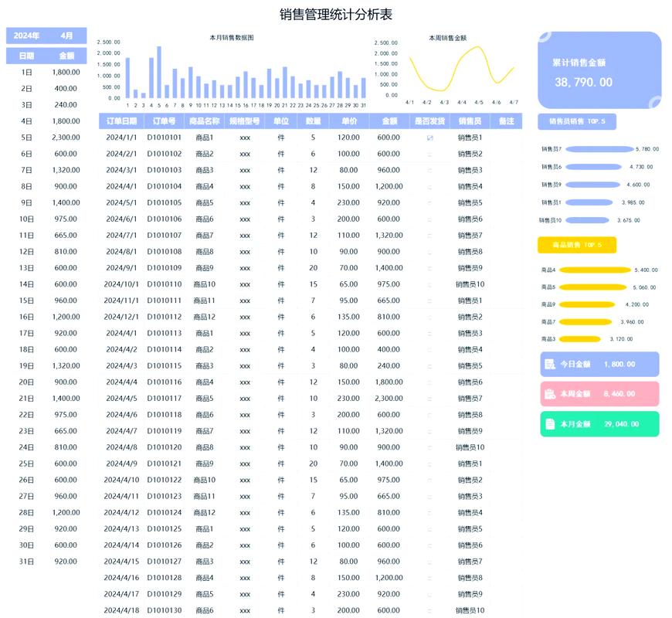672x618 pixels.
Task: Click the sheet title 销售管理统计分析表
Action: 335,15
